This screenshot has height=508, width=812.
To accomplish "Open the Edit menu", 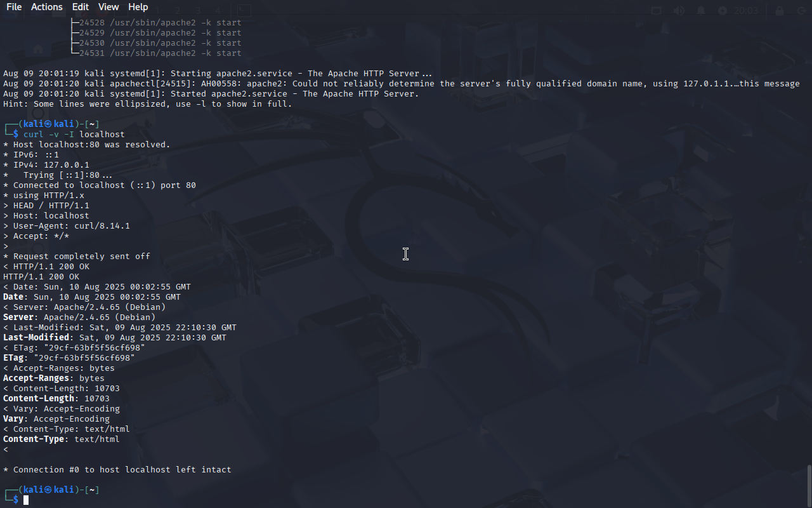I will [81, 7].
